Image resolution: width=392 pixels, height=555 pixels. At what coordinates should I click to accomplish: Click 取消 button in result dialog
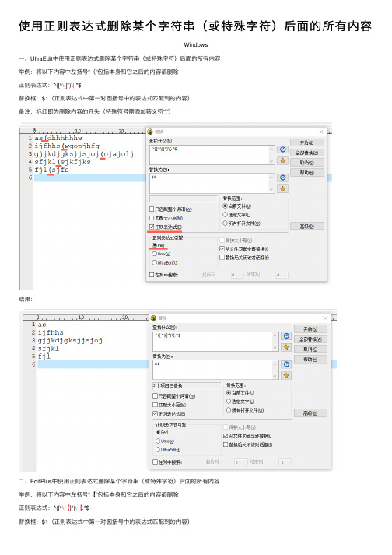310,349
